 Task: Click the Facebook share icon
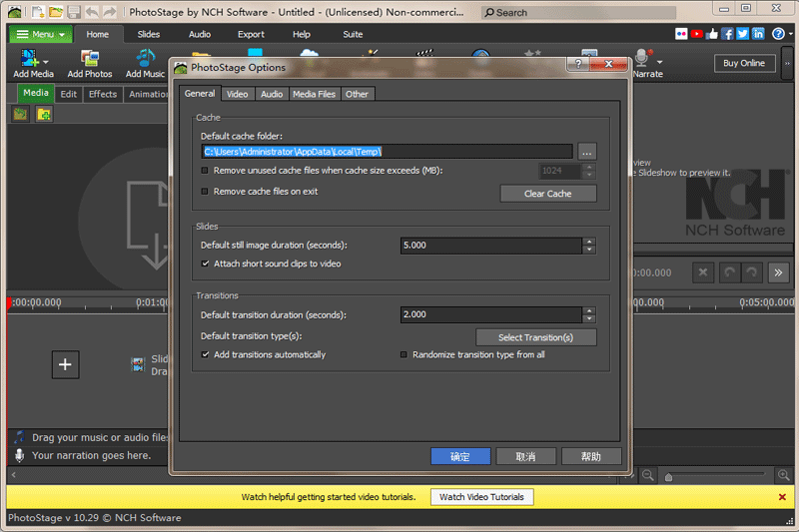click(728, 34)
